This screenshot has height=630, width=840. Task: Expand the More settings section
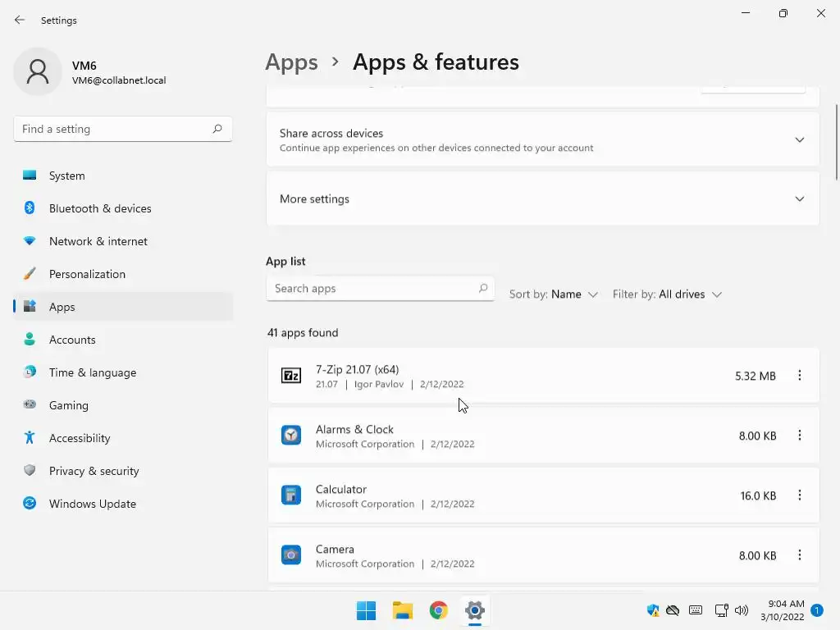click(x=800, y=199)
